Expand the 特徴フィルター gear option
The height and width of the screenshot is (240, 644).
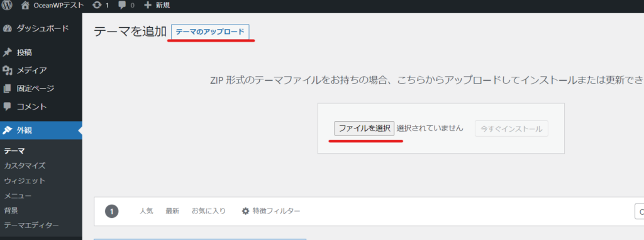pyautogui.click(x=271, y=211)
